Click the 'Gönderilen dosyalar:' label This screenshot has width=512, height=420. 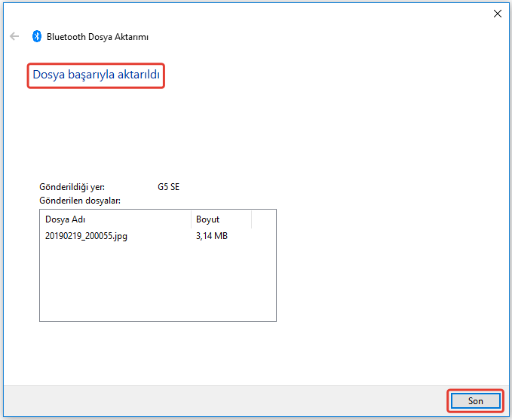tap(80, 201)
